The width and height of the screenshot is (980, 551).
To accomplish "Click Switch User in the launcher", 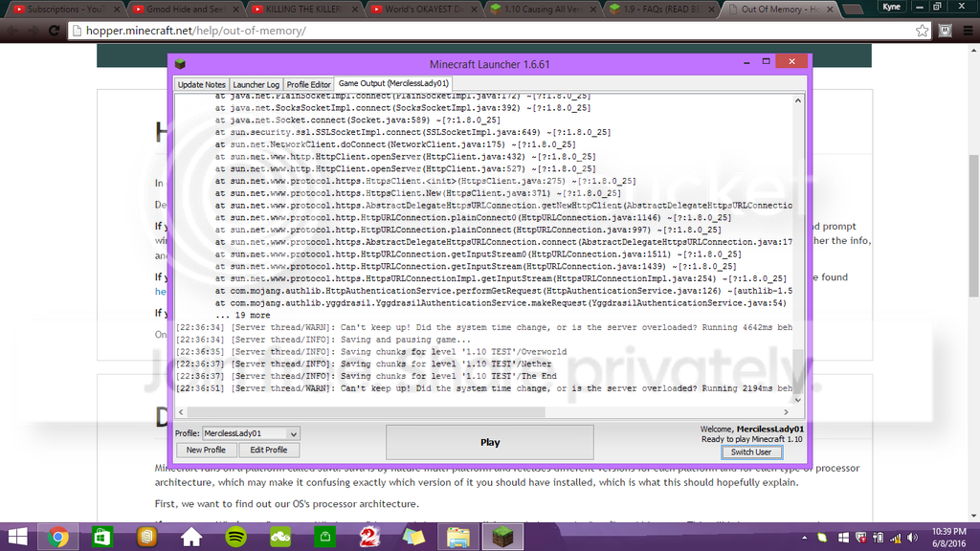I will click(752, 452).
